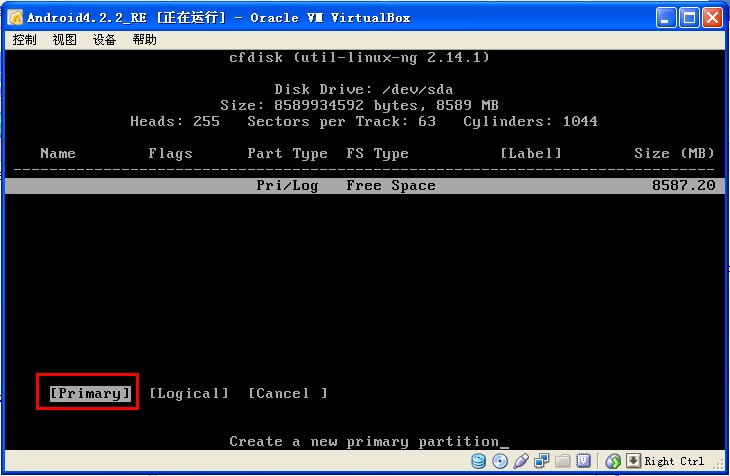Choose the [Logical] partition option
Viewport: 730px width, 476px height.
[x=189, y=393]
